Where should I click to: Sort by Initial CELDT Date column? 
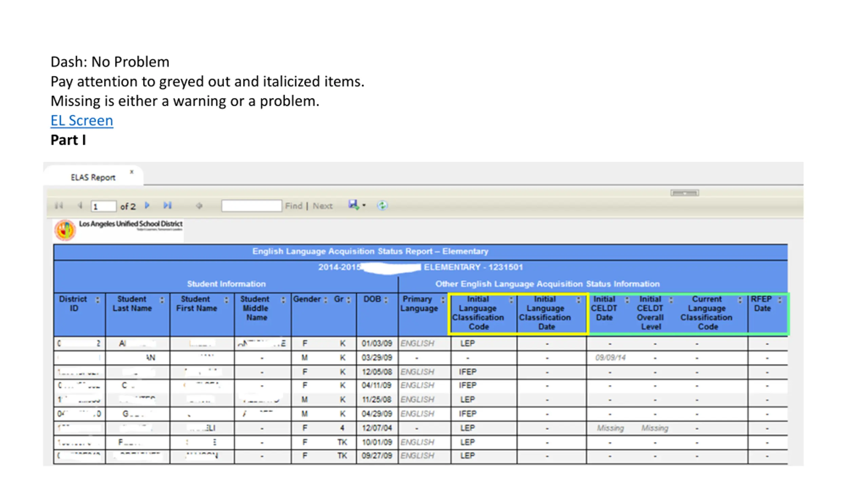(x=627, y=300)
